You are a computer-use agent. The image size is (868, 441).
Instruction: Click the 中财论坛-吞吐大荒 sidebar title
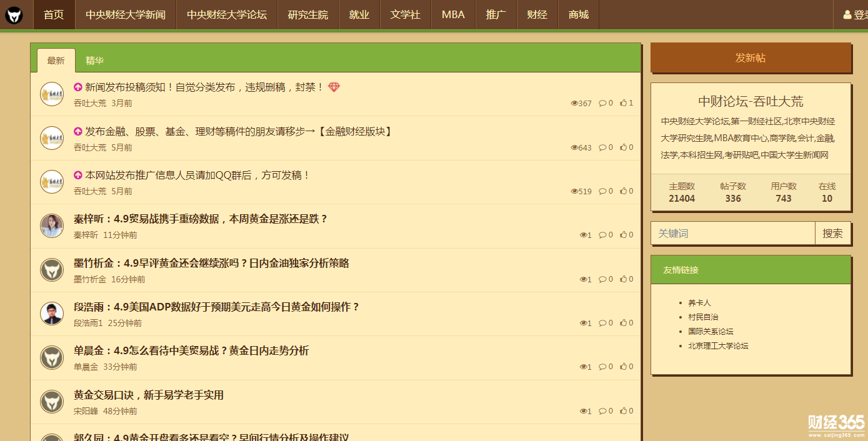(x=751, y=101)
